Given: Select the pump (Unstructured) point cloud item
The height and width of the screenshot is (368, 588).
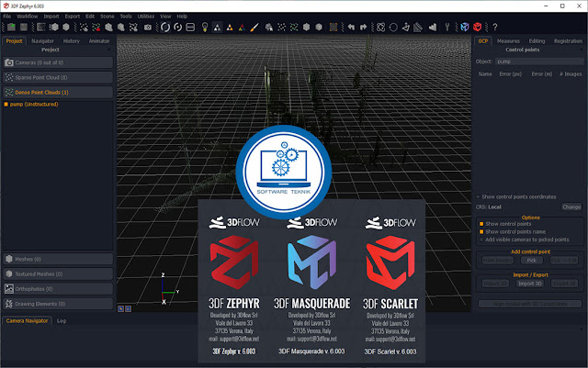Looking at the screenshot, I should point(34,105).
